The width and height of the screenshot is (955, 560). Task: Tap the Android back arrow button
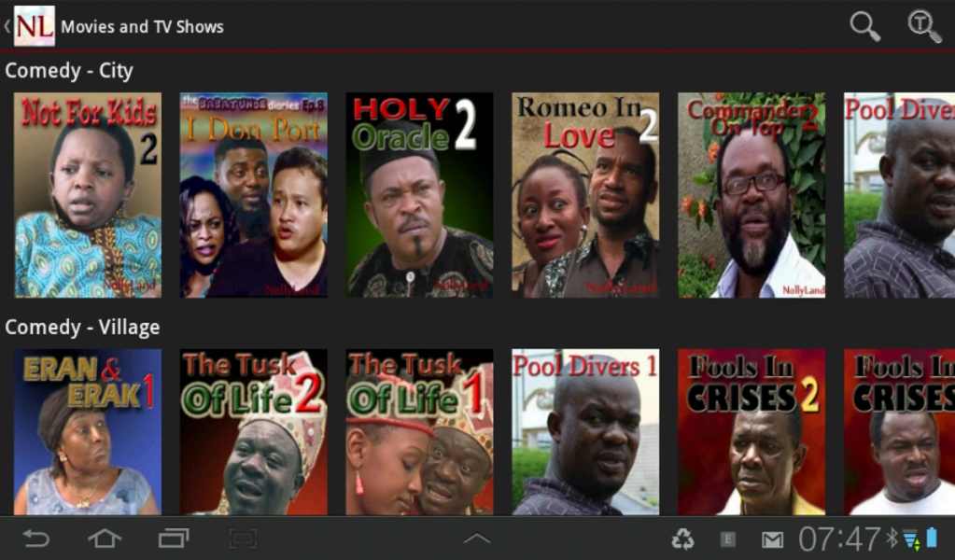click(35, 539)
